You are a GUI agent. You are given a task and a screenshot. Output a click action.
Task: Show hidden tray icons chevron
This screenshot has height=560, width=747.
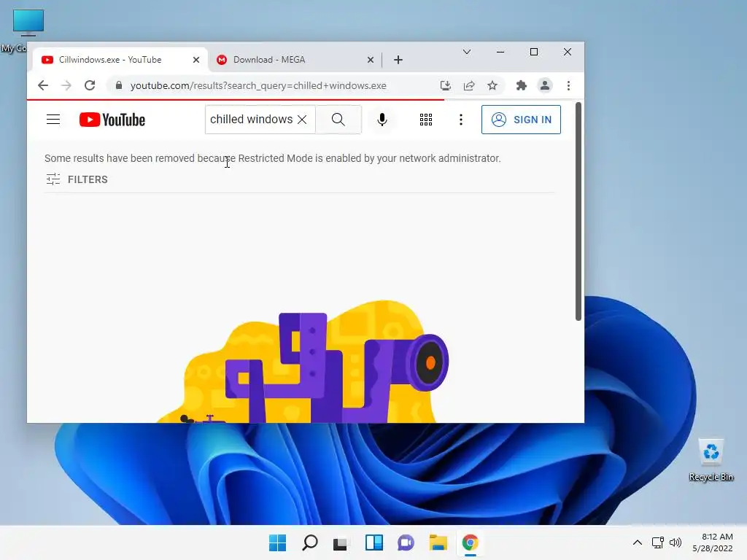pos(638,542)
